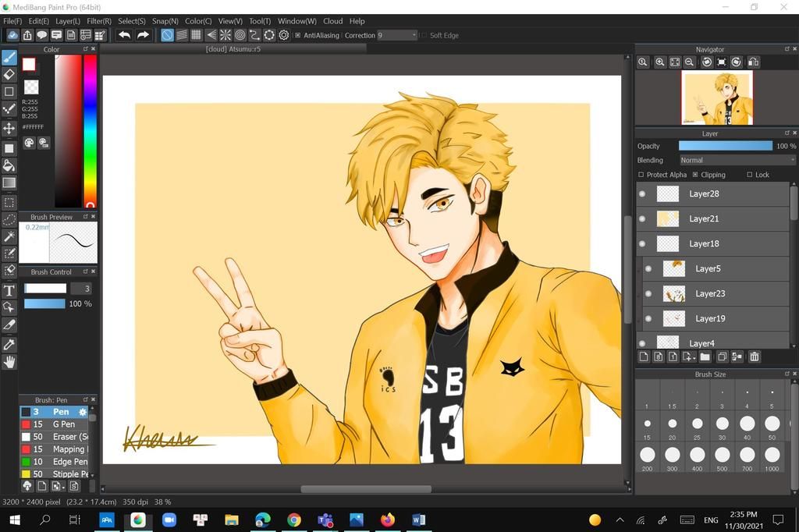Enable the Protect Alpha checkbox

coord(641,175)
